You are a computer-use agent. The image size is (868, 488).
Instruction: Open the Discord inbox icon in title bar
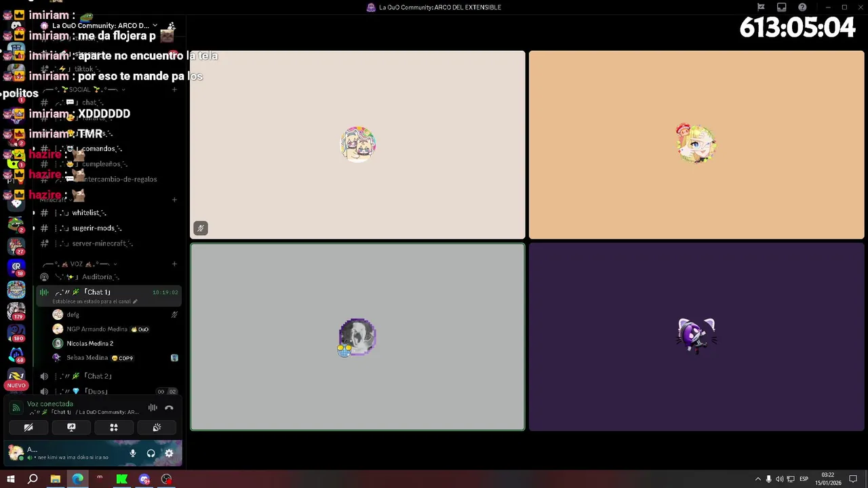pyautogui.click(x=781, y=7)
